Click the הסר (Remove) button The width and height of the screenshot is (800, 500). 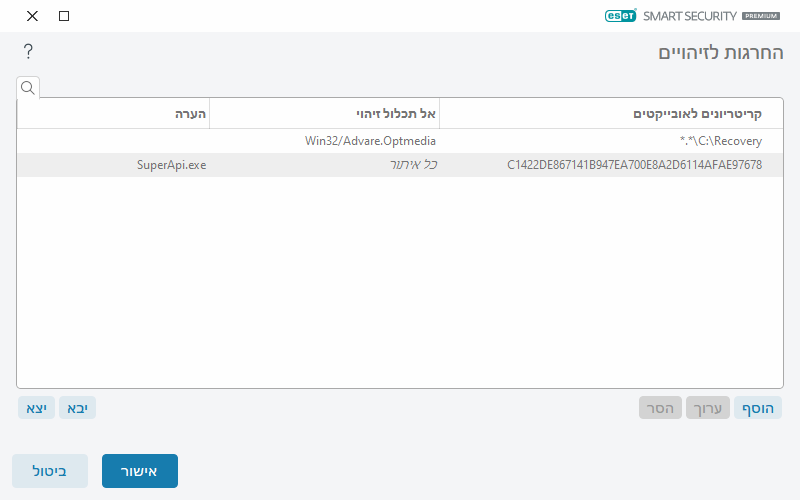(660, 408)
